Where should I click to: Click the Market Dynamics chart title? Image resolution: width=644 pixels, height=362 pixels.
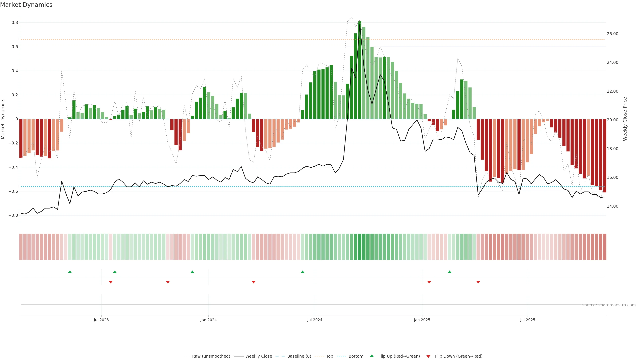[x=26, y=5]
